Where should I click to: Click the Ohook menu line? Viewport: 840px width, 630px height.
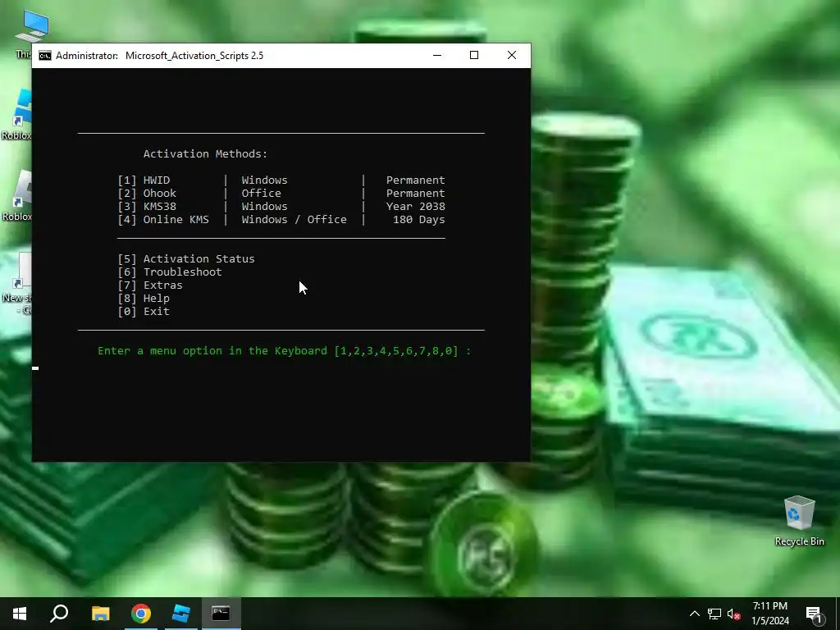click(x=281, y=194)
